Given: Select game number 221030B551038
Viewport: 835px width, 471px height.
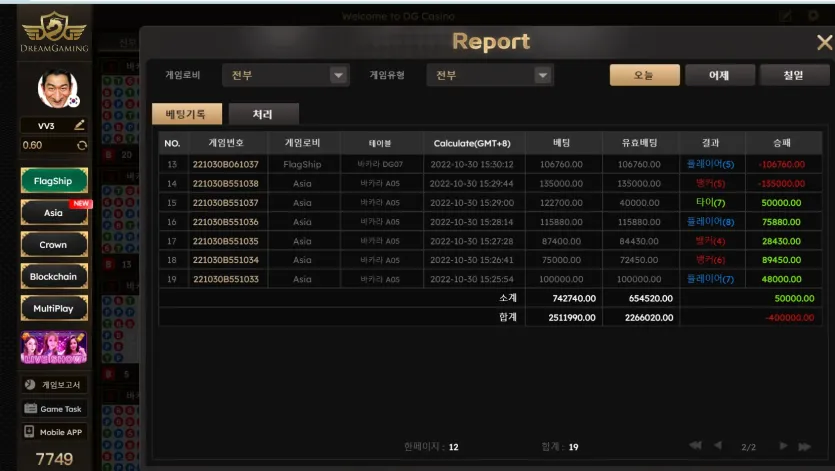Looking at the screenshot, I should pos(226,183).
